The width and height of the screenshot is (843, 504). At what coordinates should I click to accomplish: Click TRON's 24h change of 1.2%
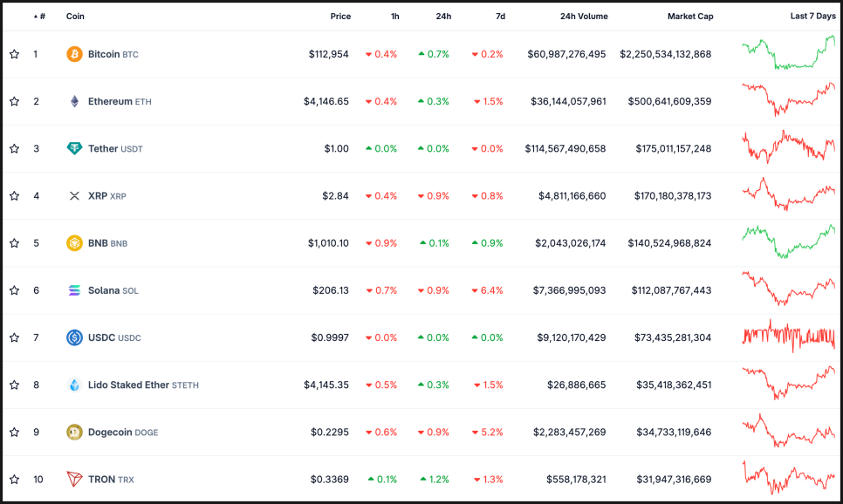[435, 480]
